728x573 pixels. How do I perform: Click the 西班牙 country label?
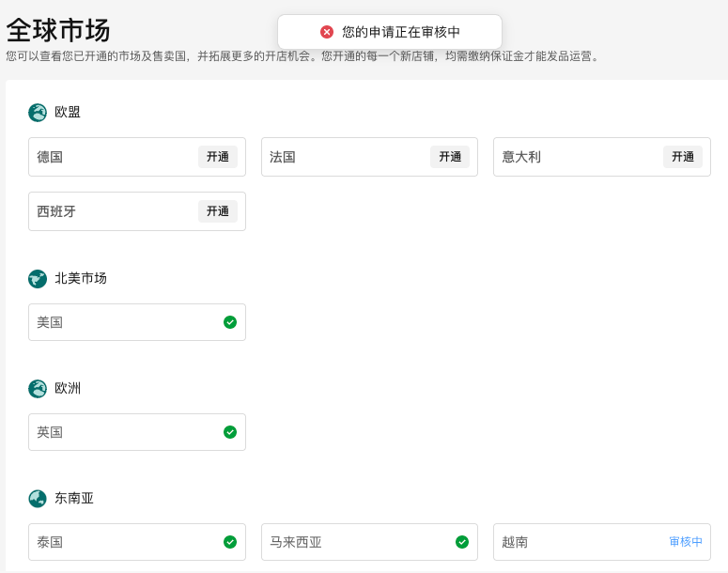click(x=56, y=211)
